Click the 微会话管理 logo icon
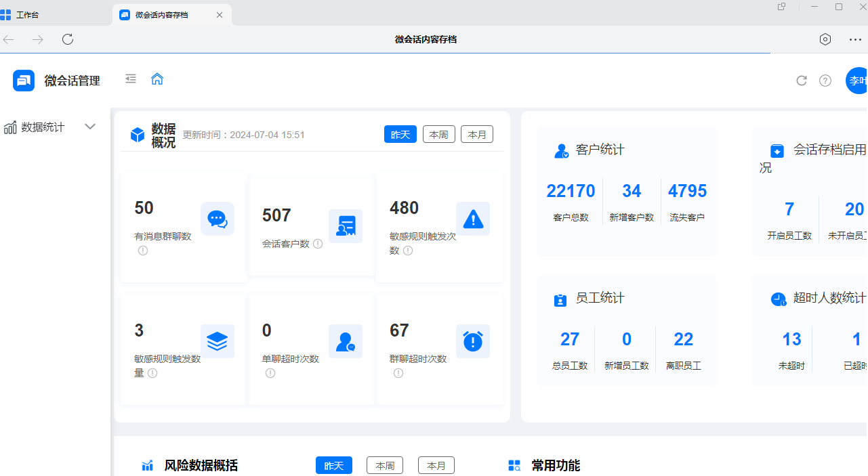 click(x=23, y=80)
